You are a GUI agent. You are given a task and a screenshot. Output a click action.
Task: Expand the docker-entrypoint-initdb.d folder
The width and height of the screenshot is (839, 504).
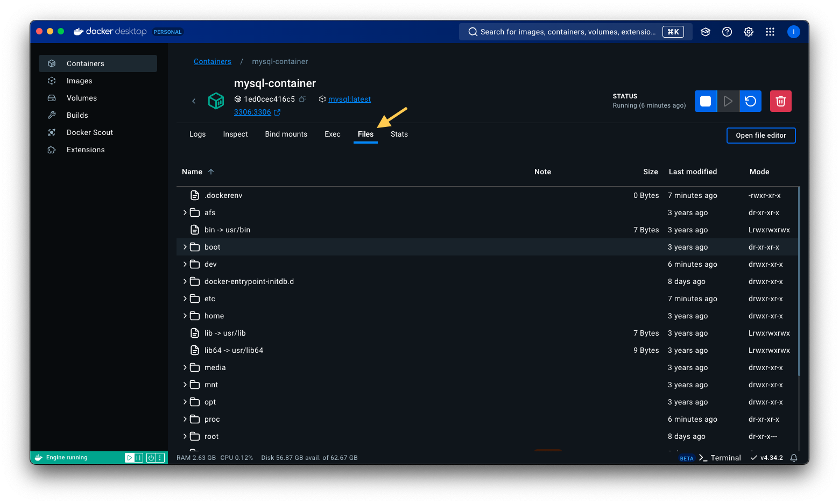coord(185,281)
